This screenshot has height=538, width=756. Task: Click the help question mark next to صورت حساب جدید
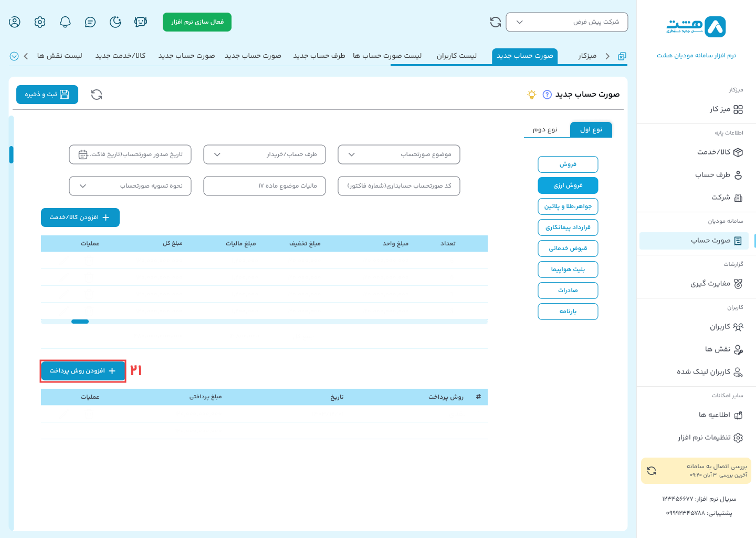pyautogui.click(x=547, y=95)
